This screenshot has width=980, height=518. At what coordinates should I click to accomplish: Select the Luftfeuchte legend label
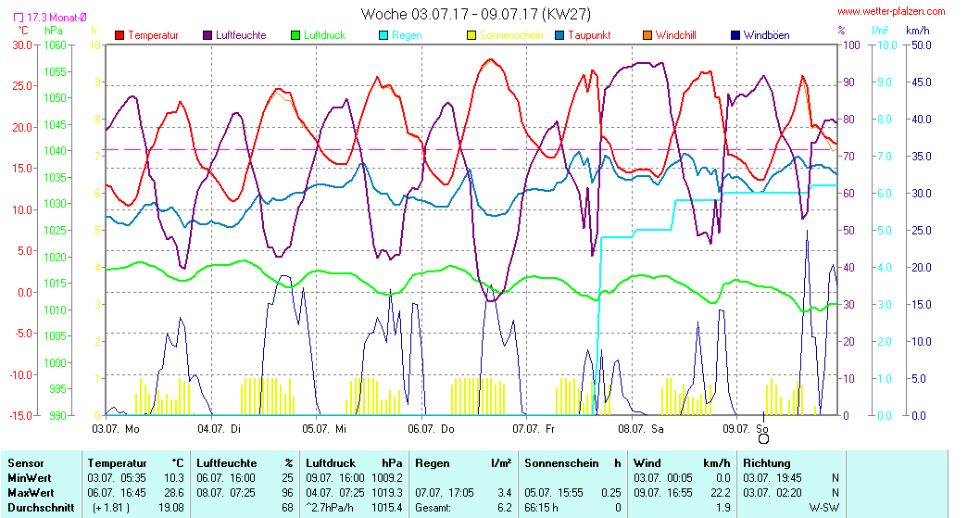click(x=241, y=35)
